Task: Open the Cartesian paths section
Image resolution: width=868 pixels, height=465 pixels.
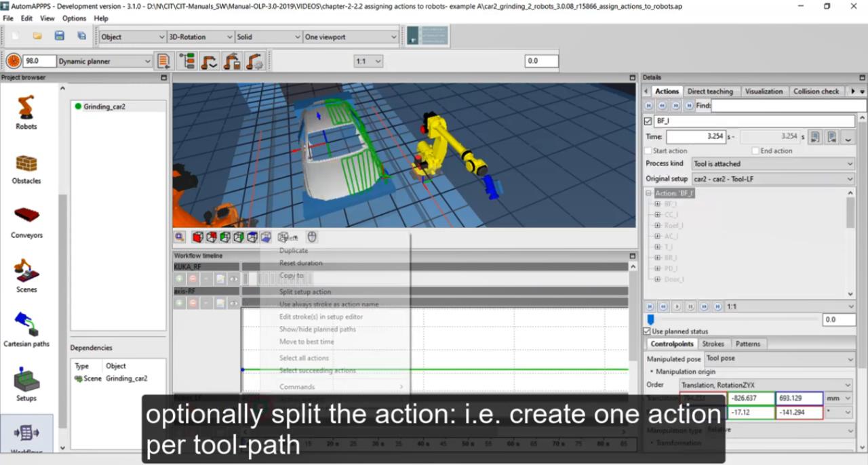Action: [26, 329]
